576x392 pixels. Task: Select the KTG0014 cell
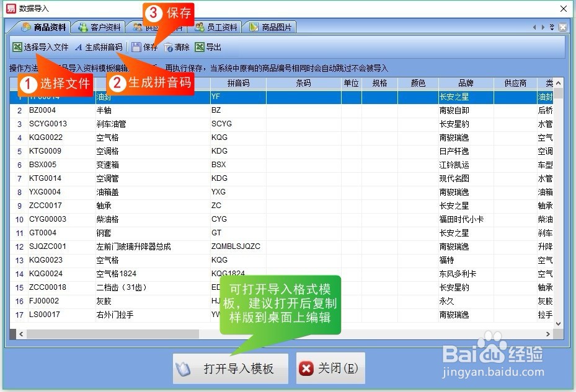point(61,178)
